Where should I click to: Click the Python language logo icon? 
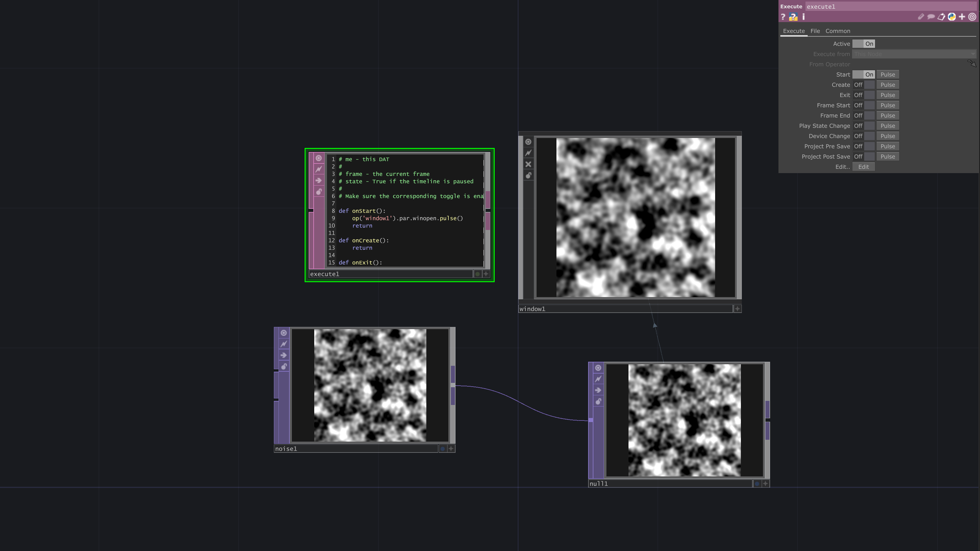coord(952,17)
